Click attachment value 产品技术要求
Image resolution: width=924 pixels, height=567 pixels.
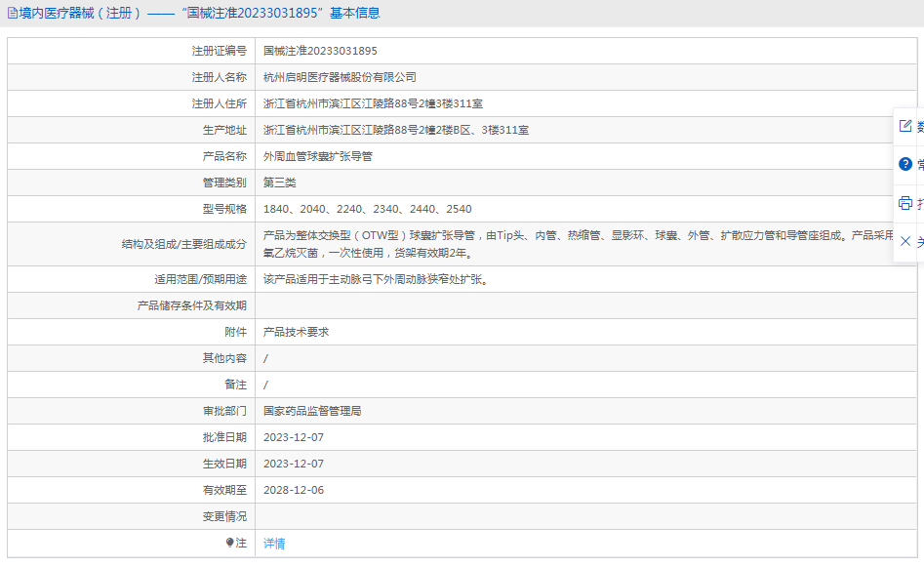click(x=296, y=333)
